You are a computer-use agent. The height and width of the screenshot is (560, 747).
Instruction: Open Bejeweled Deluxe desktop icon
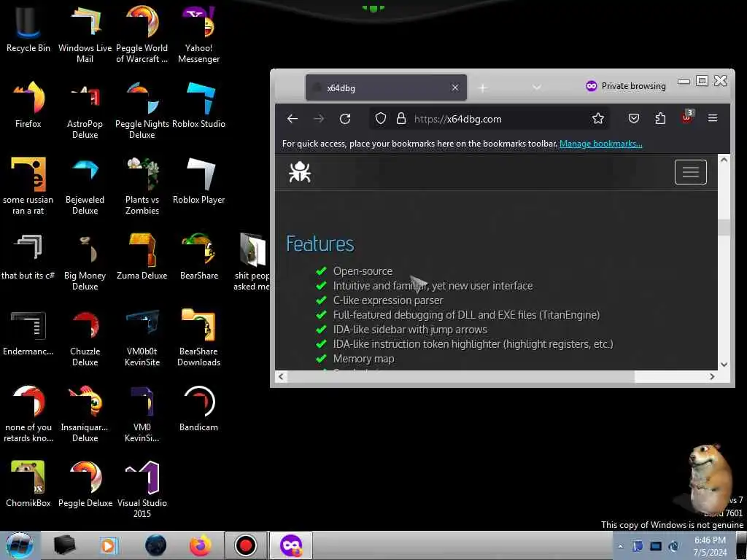tap(85, 186)
